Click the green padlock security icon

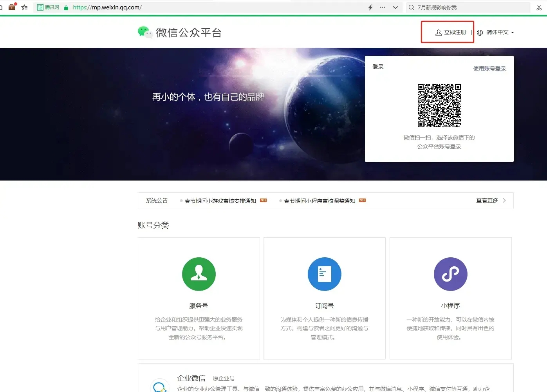click(66, 7)
